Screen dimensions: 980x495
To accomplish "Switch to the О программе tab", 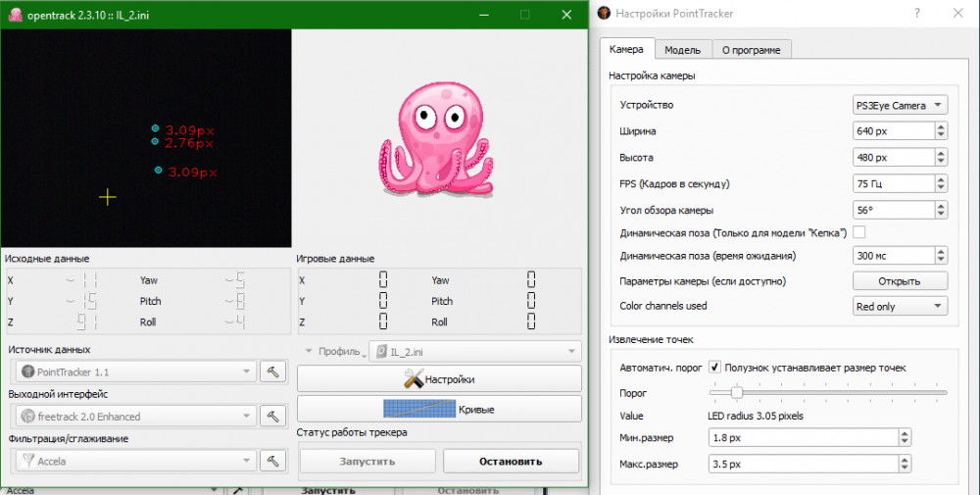I will (751, 49).
